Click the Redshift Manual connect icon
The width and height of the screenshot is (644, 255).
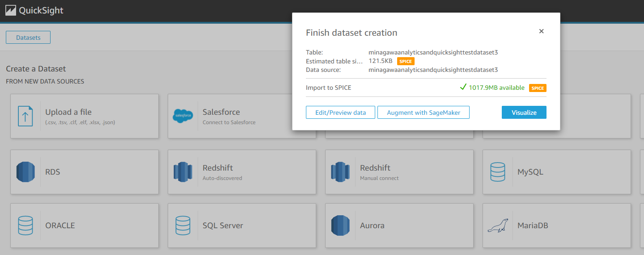(340, 172)
